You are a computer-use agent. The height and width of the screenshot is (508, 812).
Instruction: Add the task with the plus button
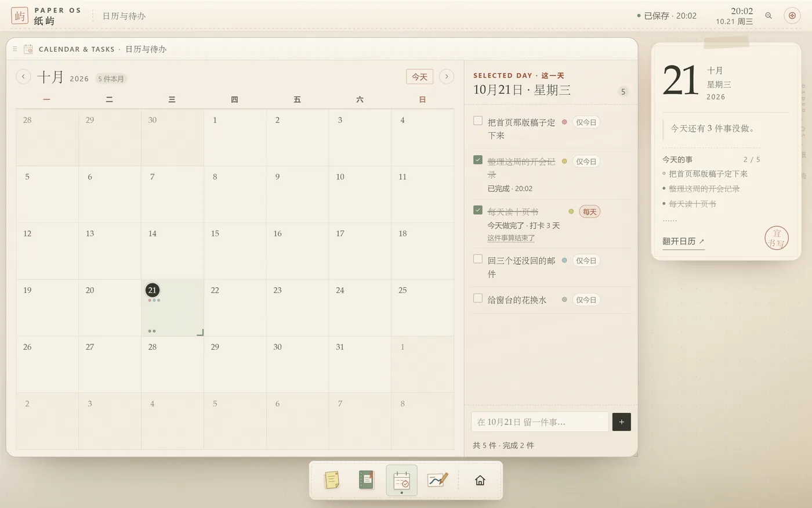click(x=621, y=422)
